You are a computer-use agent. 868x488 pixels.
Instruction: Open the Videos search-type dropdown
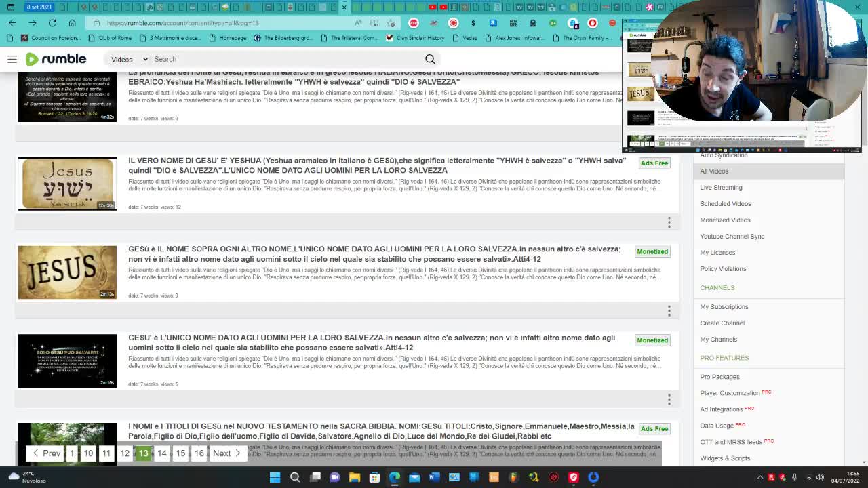(128, 59)
